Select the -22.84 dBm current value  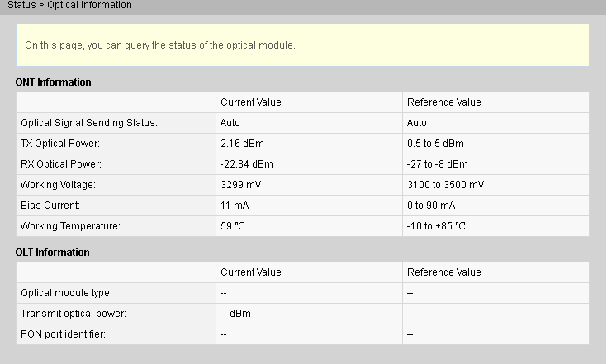click(246, 164)
